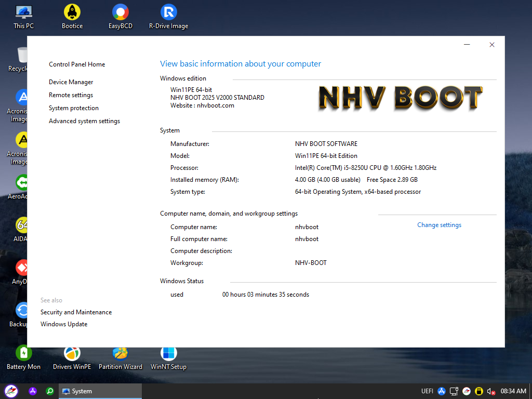Screen dimensions: 532x399
Task: Go to System protection
Action: [x=74, y=108]
